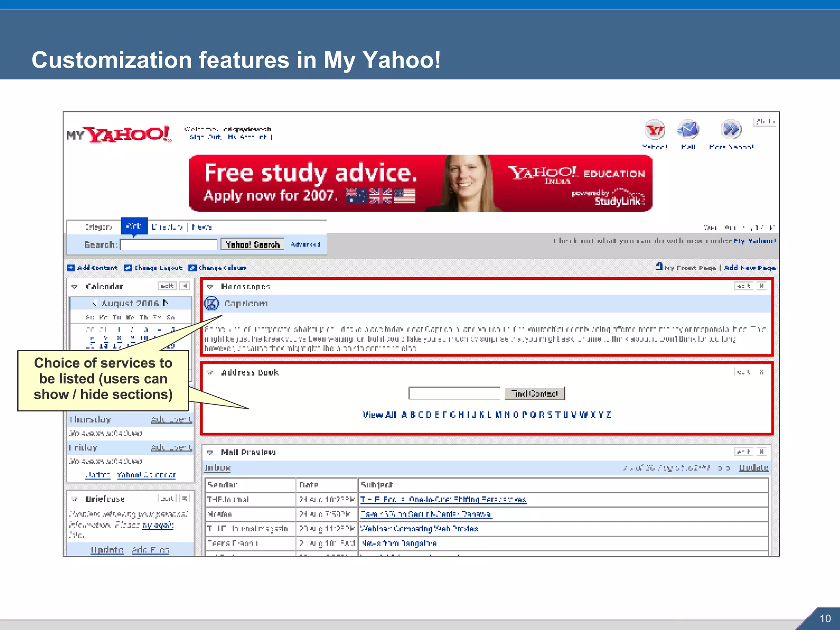Click the My Yahoo! logo

tap(119, 134)
